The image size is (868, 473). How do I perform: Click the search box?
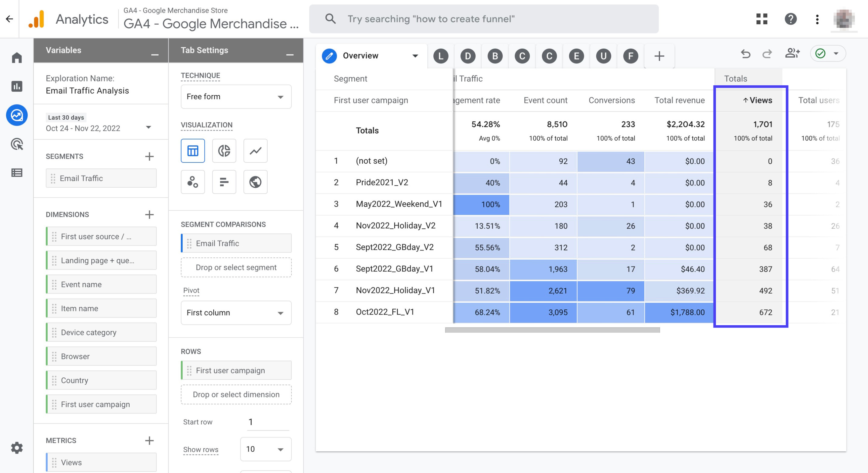click(484, 19)
